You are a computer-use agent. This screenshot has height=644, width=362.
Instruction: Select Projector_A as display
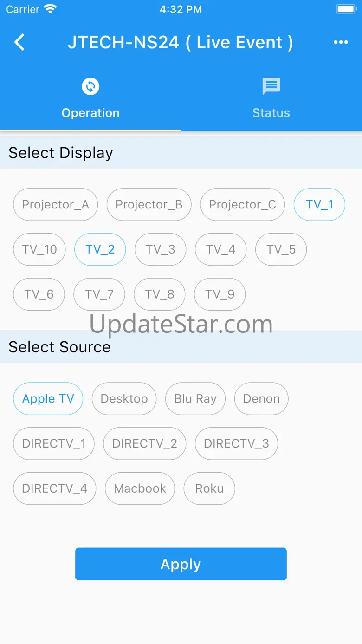click(55, 204)
